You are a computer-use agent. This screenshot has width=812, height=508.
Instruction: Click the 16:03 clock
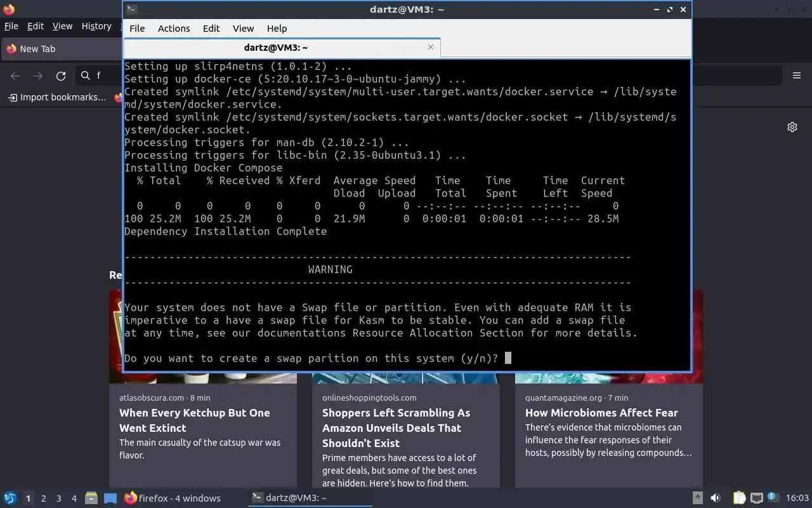tap(797, 498)
